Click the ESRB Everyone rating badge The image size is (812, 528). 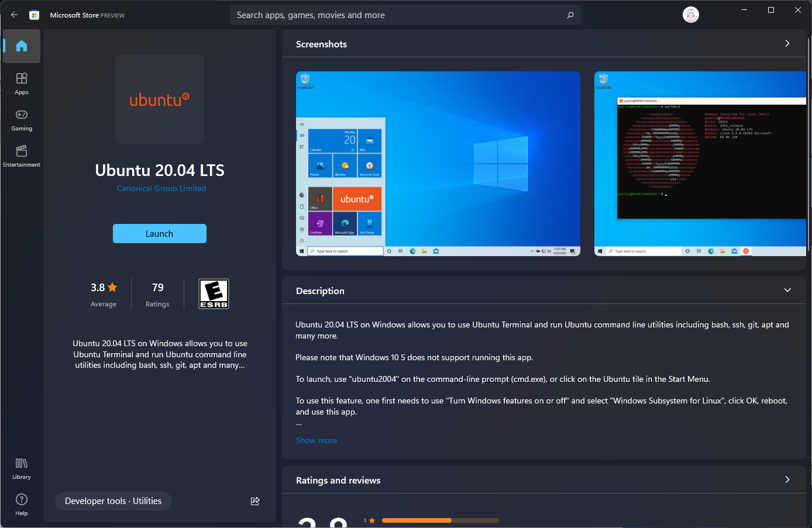pyautogui.click(x=214, y=294)
